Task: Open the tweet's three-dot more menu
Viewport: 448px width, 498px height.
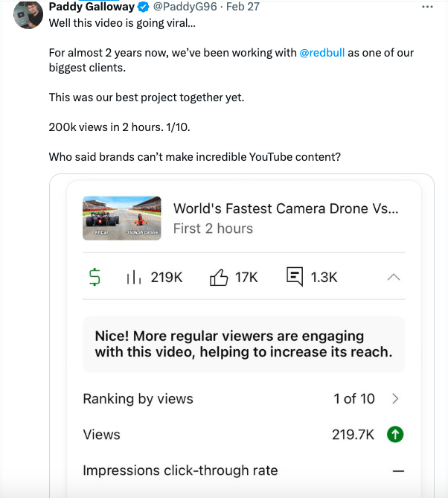Action: coord(427,7)
